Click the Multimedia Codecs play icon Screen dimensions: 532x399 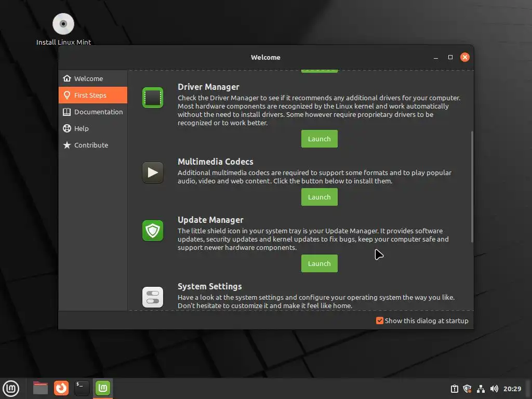click(153, 172)
